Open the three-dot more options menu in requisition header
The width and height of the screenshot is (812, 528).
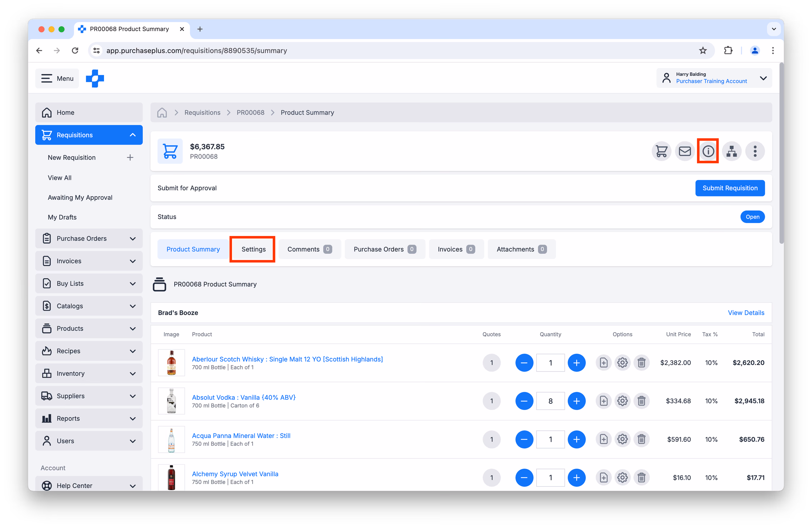755,151
